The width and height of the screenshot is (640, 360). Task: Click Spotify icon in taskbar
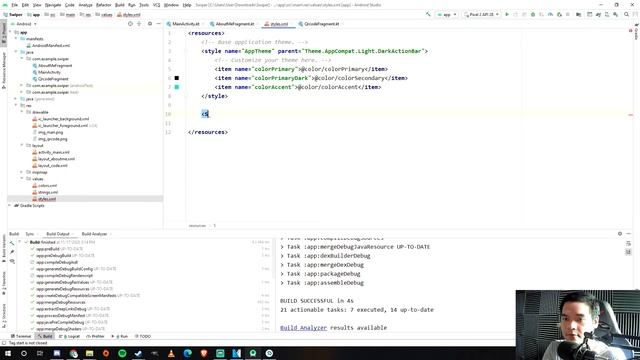click(x=122, y=353)
